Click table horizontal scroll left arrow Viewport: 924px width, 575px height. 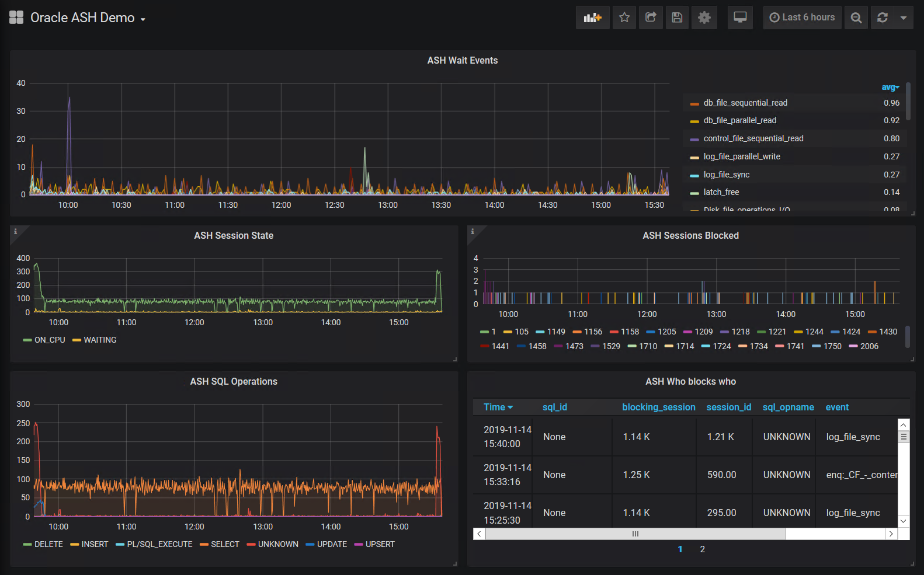(x=479, y=534)
